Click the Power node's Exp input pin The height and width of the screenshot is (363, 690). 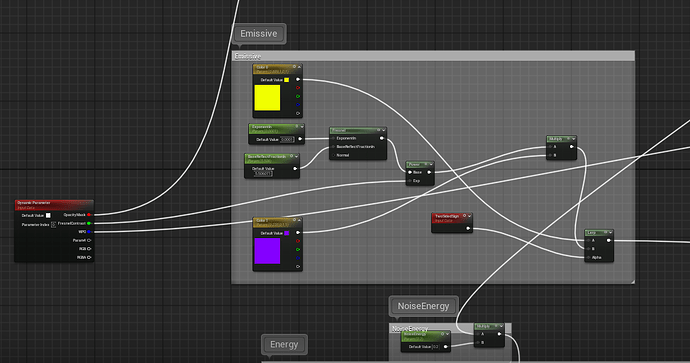click(410, 181)
